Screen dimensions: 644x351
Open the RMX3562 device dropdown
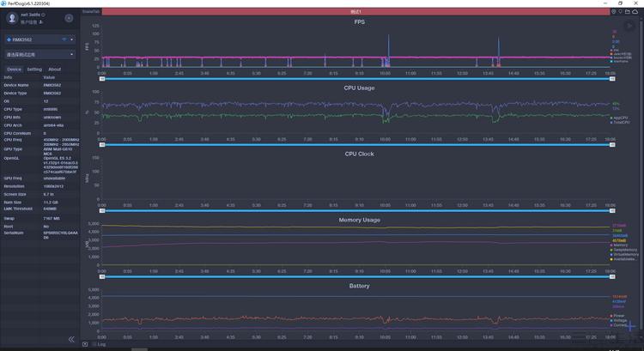[39, 39]
